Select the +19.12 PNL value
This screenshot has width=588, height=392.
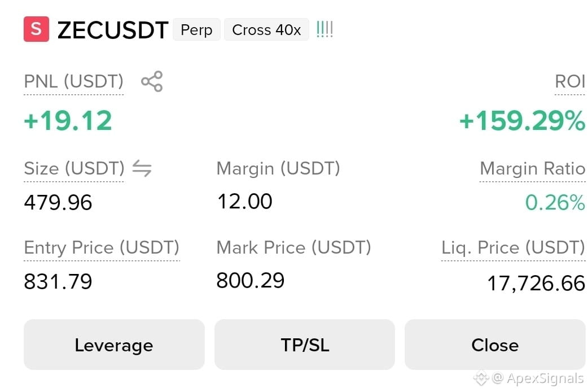(68, 121)
